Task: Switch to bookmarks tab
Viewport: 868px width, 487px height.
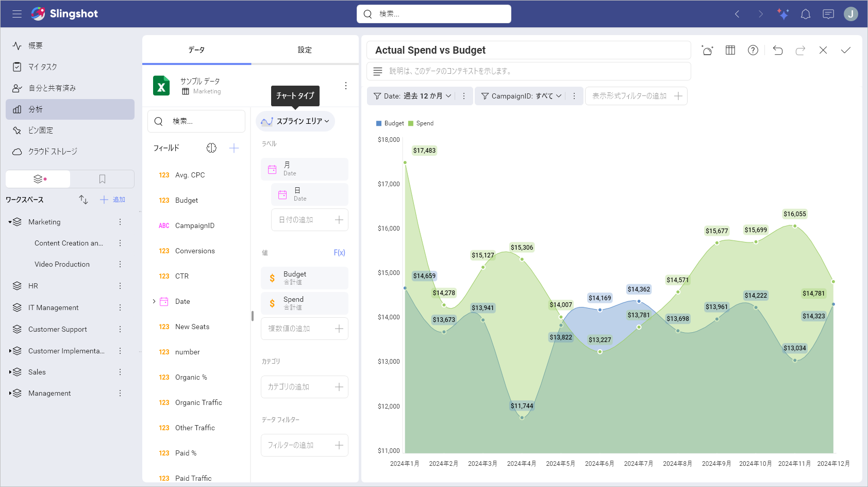Action: click(102, 179)
